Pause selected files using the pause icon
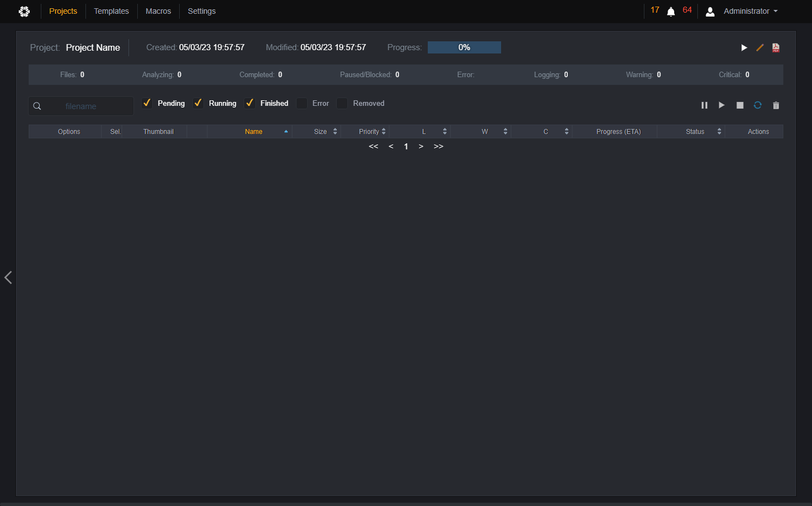812x506 pixels. click(705, 105)
